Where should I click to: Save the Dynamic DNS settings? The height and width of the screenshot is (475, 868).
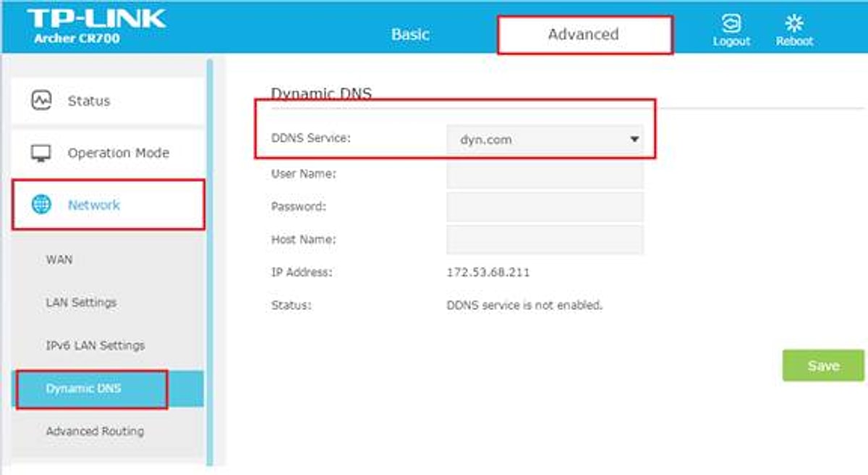click(x=823, y=366)
